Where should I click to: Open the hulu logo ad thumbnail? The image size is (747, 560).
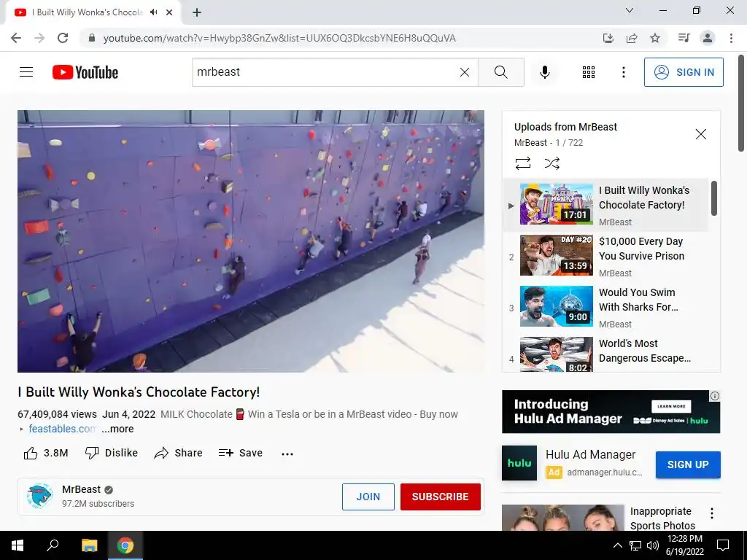tap(519, 463)
